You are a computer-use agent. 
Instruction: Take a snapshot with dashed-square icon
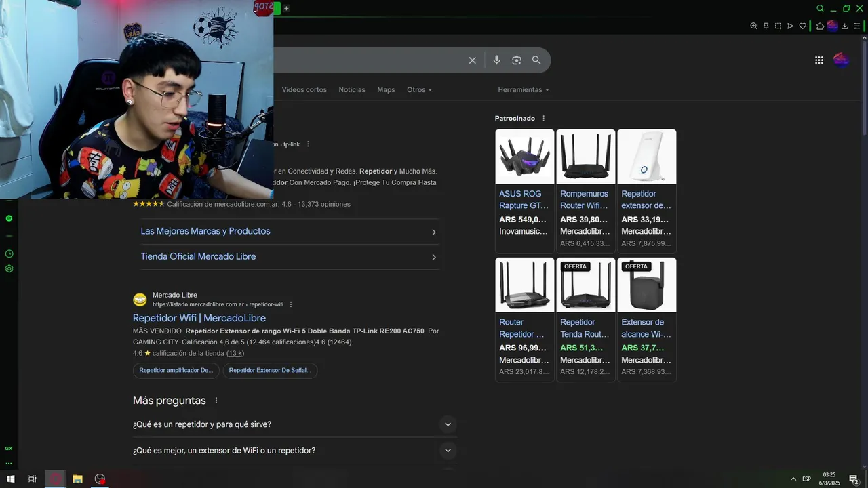778,26
